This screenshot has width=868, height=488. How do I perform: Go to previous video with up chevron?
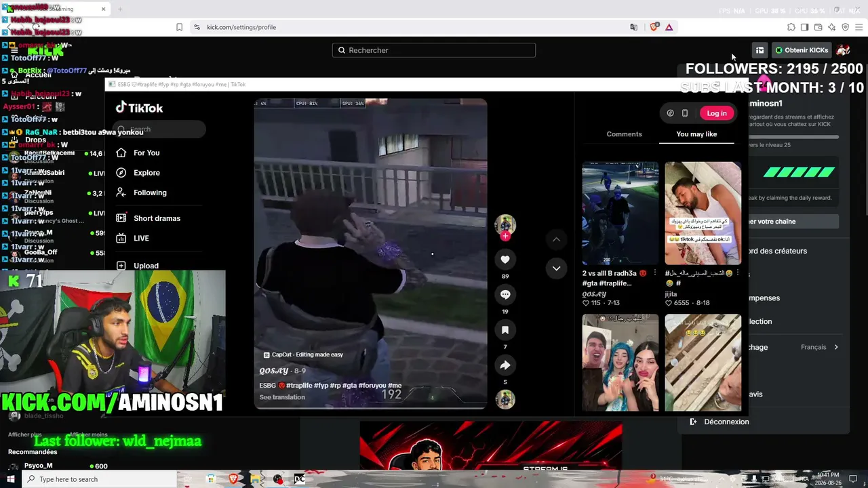[x=556, y=239]
